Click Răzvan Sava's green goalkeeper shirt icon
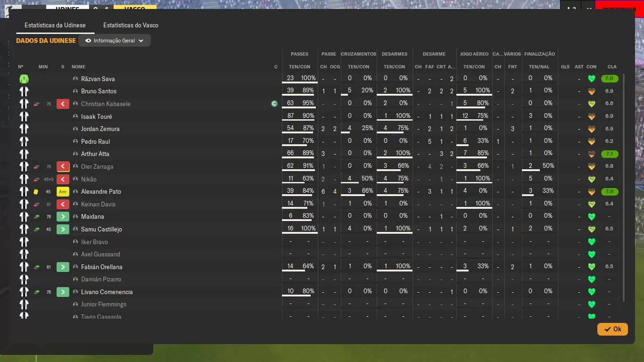 (24, 79)
